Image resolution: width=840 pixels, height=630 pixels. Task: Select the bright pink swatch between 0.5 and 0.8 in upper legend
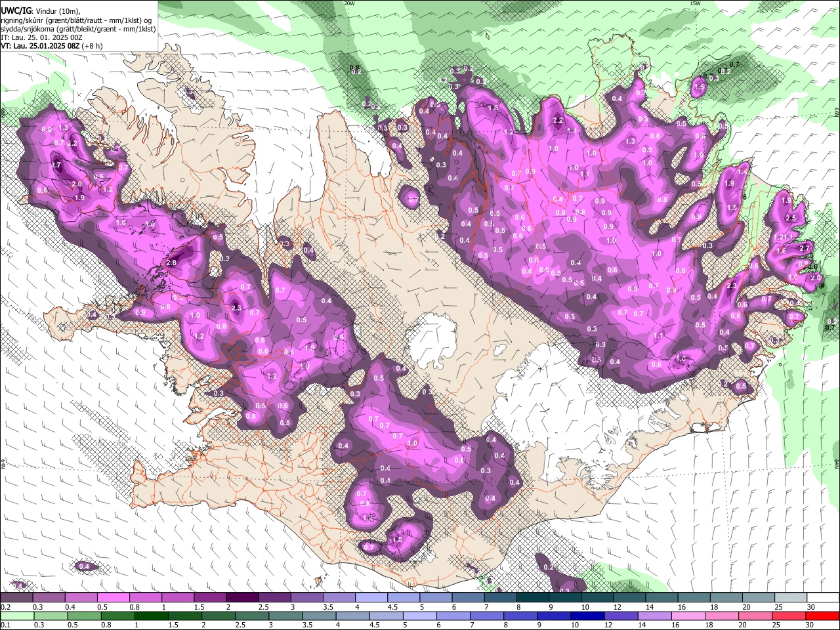[x=113, y=597]
